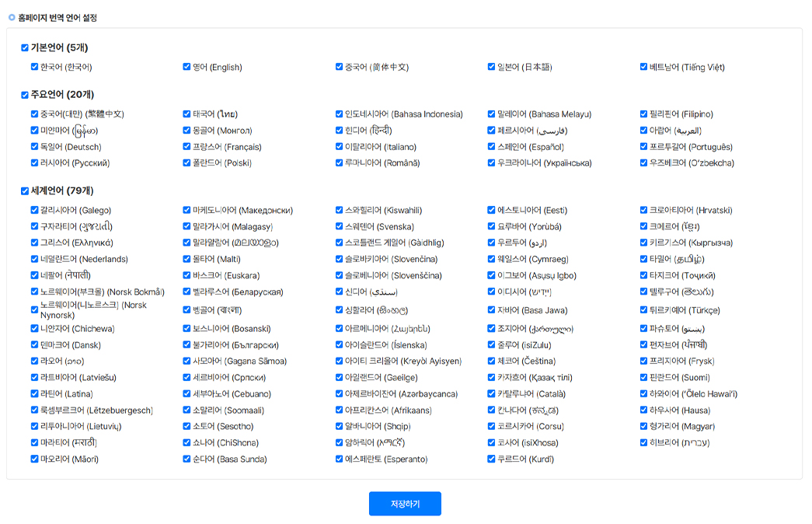Toggle the 기본언어 (5개) group checkbox
812x524 pixels.
click(x=25, y=48)
